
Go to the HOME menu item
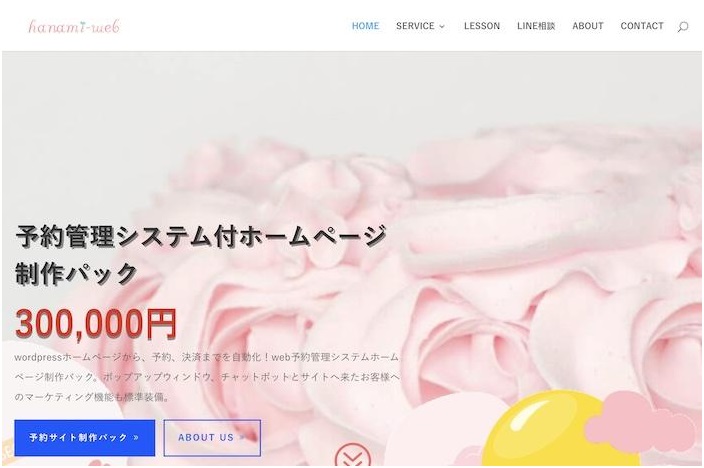tap(365, 26)
